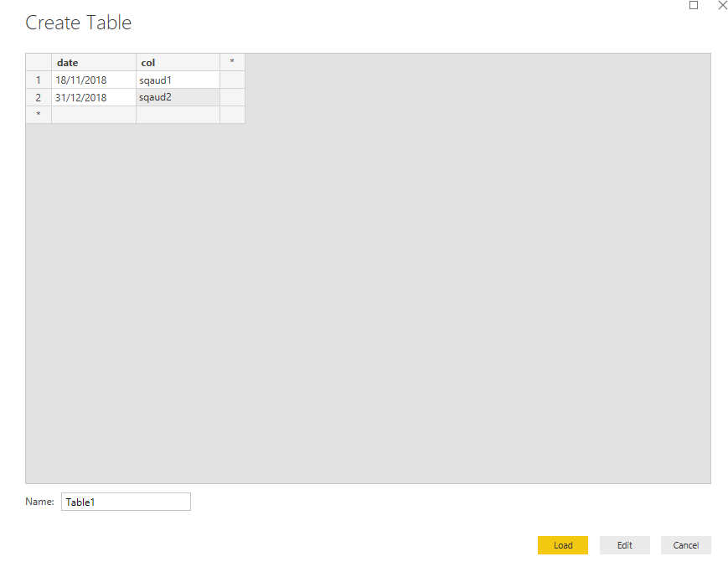Screen dimensions: 728x572
Task: Click the Edit button
Action: [x=624, y=545]
